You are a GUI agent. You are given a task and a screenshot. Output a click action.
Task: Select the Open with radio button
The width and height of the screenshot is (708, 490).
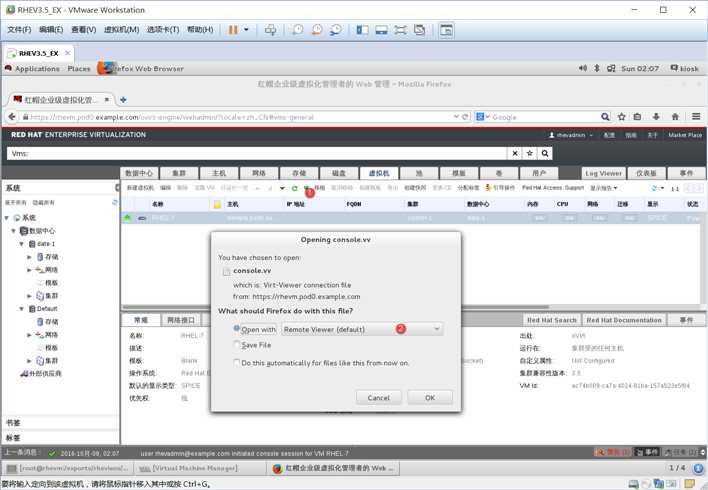click(237, 329)
